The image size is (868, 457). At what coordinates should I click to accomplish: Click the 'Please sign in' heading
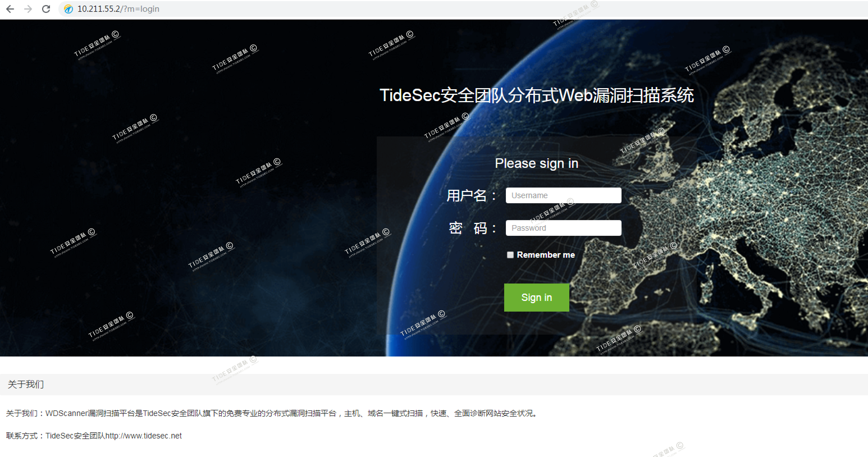tap(536, 163)
